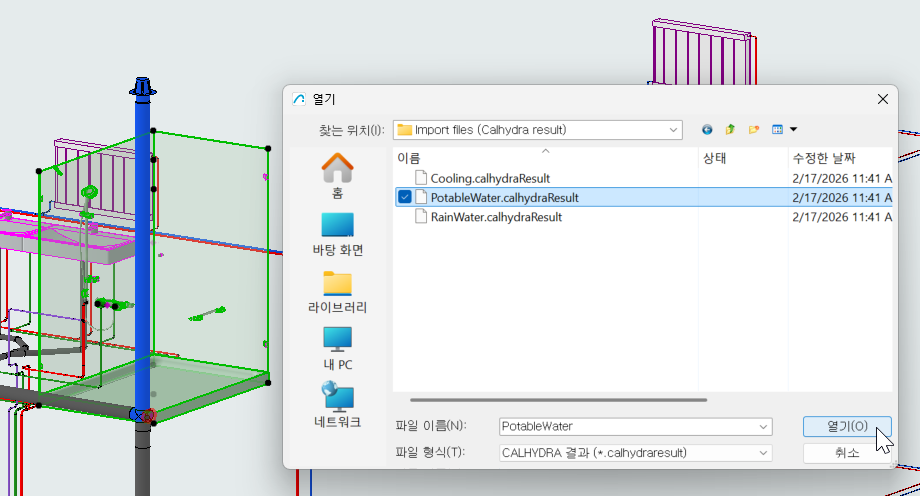Open the Home (홈) location
This screenshot has width=920, height=496.
pos(337,176)
